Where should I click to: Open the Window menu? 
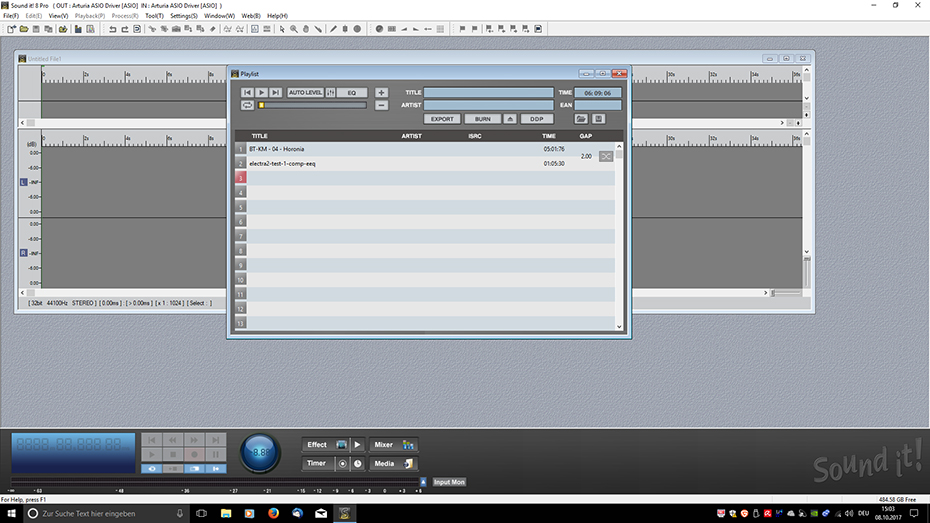(219, 16)
